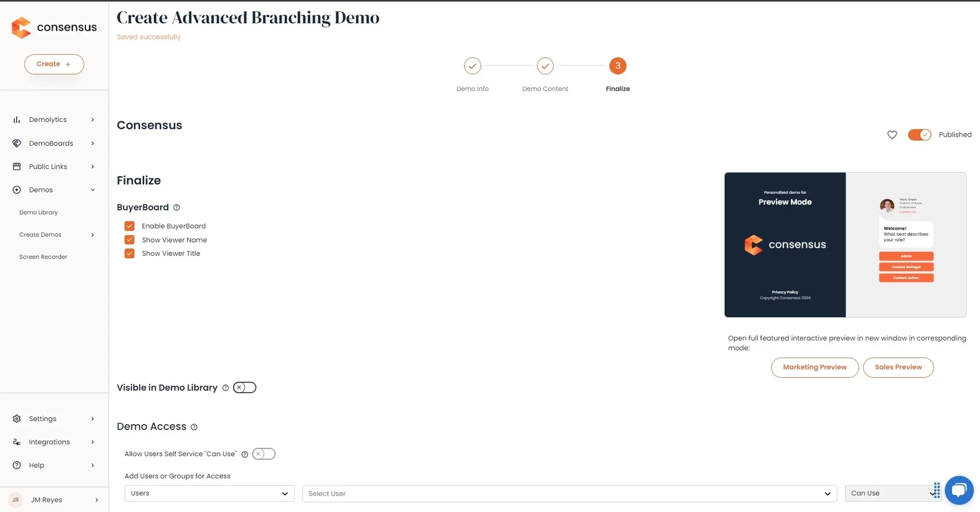Click the Demos label in sidebar
This screenshot has width=980, height=512.
point(41,190)
